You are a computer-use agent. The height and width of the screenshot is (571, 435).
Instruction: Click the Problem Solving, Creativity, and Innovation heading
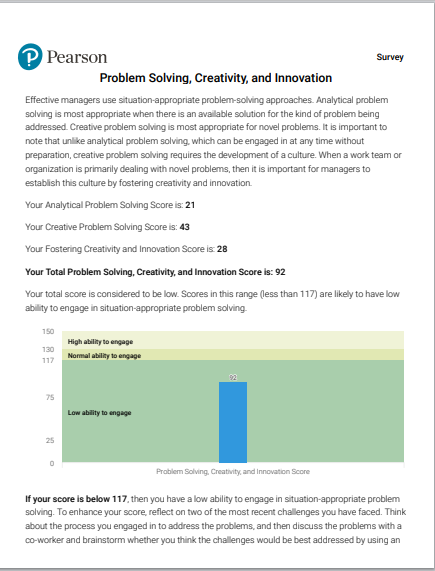[216, 78]
